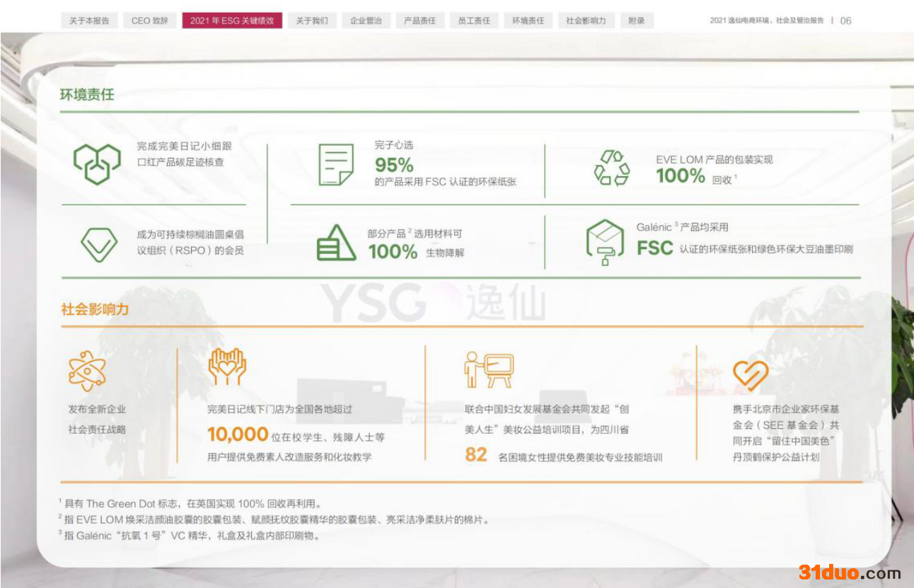Open the 产品责任 section tab

point(420,21)
